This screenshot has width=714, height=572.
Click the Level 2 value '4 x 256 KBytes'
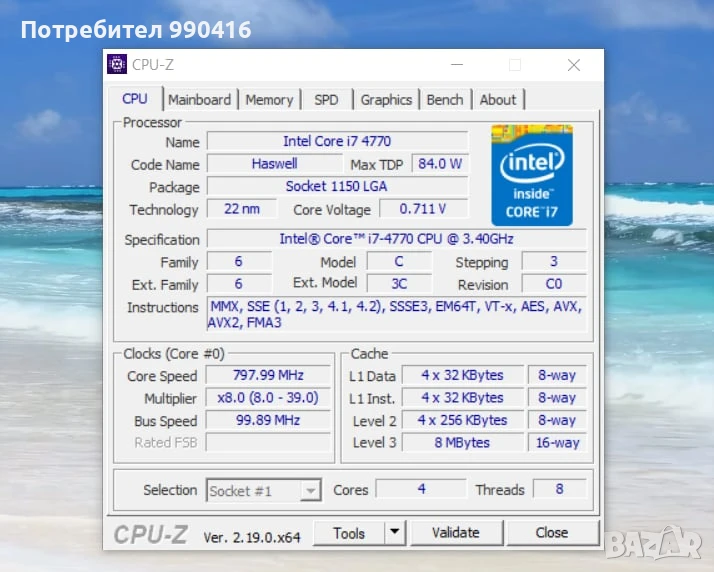click(x=463, y=420)
